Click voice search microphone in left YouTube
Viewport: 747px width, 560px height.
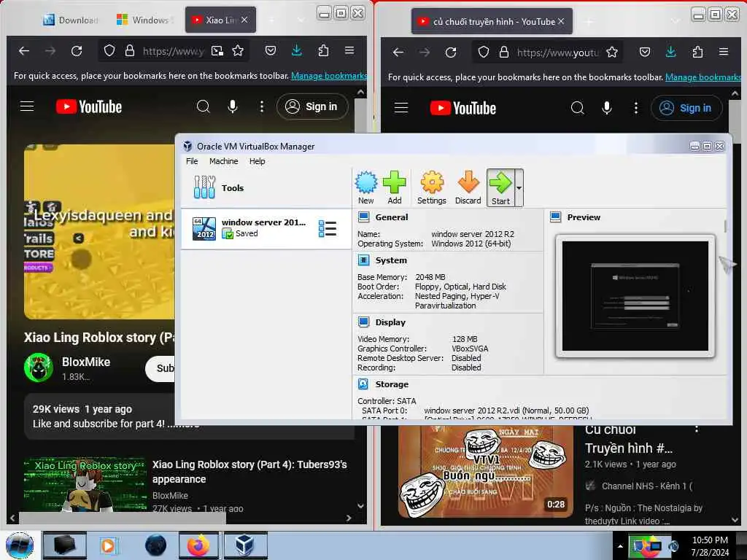click(x=233, y=106)
